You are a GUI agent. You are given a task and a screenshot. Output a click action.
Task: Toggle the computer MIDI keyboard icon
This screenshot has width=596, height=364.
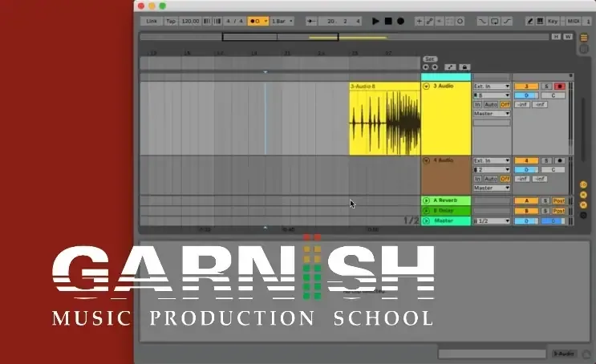pyautogui.click(x=540, y=22)
